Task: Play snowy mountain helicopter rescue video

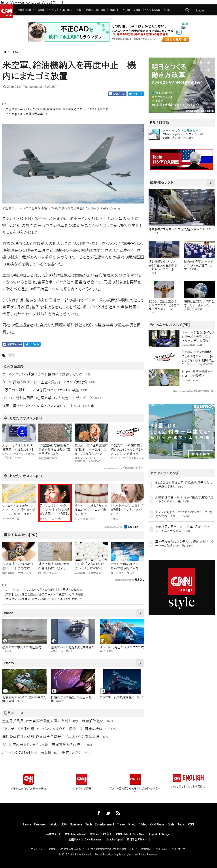Action: [x=73, y=631]
